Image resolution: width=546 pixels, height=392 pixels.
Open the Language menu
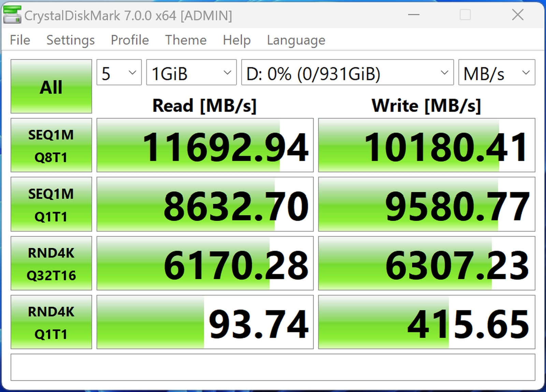click(296, 40)
